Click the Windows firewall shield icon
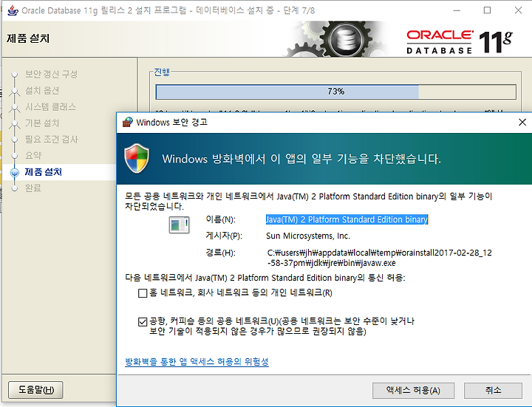The image size is (532, 407). pyautogui.click(x=137, y=158)
